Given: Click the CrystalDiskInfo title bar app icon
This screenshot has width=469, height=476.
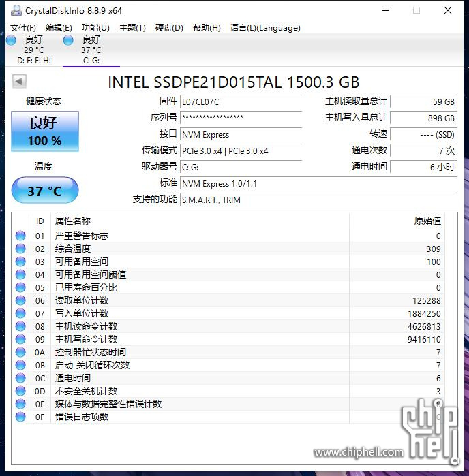Looking at the screenshot, I should point(16,11).
